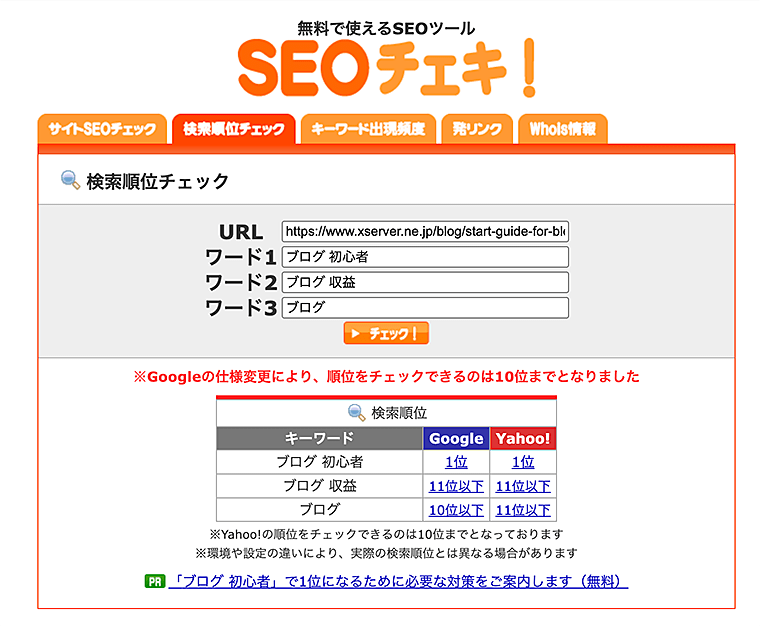Viewport: 760px width, 626px height.
Task: Click the ※環境や設定の違い note text
Action: point(386,553)
